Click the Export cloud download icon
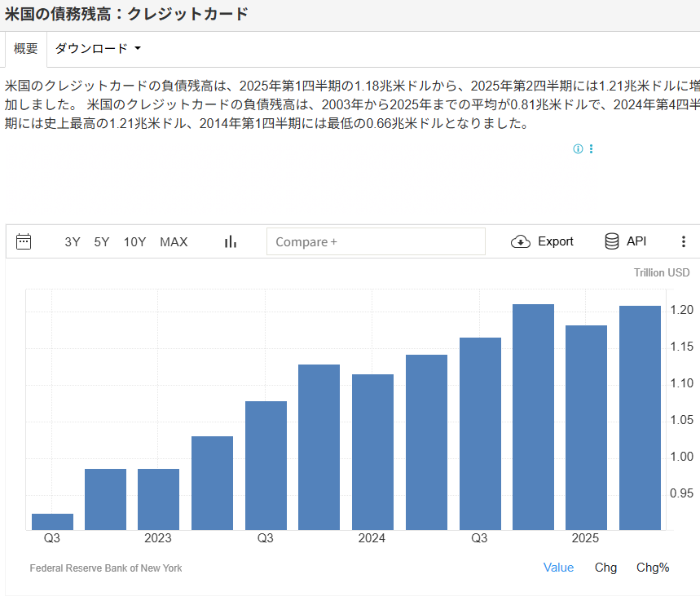 (521, 241)
